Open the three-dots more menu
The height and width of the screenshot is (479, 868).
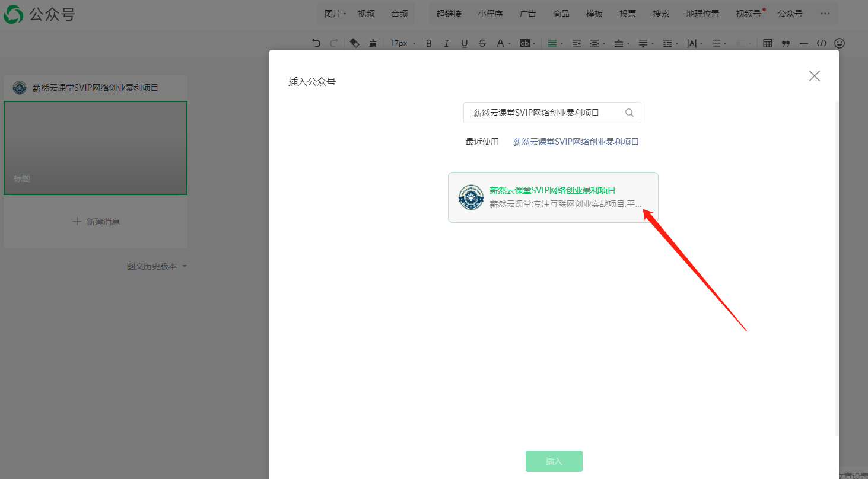pos(825,14)
